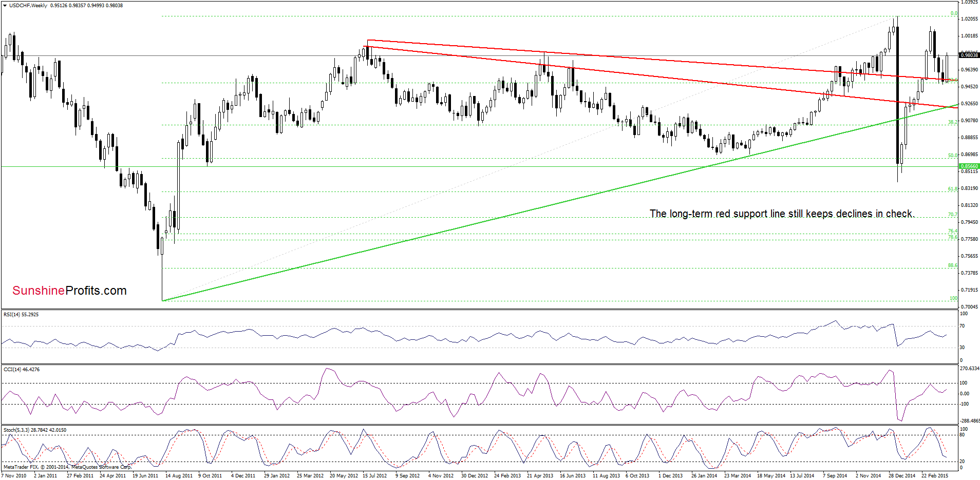Viewport: 980px width, 480px height.
Task: Click the Stochastic panel 20 level label
Action: pyautogui.click(x=963, y=462)
